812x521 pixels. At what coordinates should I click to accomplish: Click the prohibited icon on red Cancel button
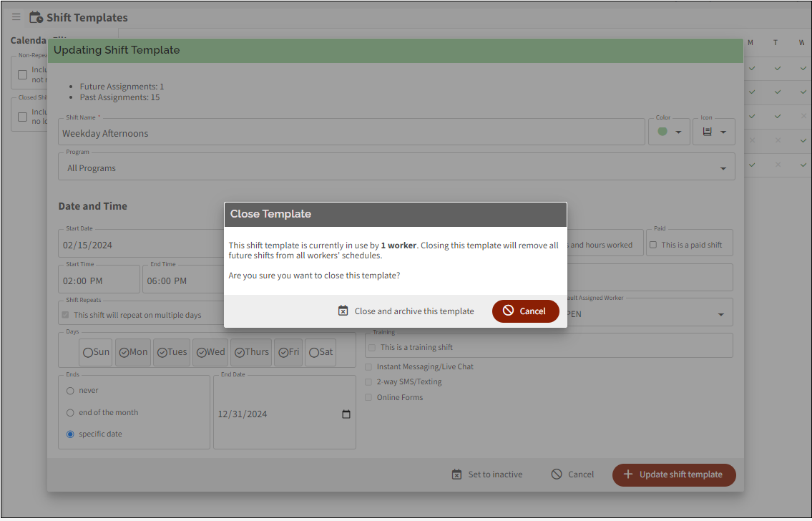(x=508, y=311)
